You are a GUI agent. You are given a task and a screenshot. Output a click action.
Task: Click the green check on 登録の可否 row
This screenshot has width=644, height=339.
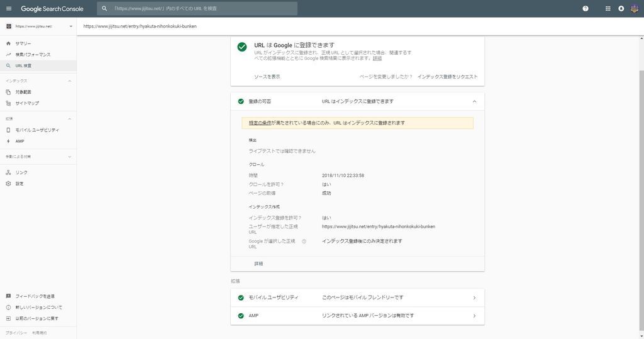[241, 101]
